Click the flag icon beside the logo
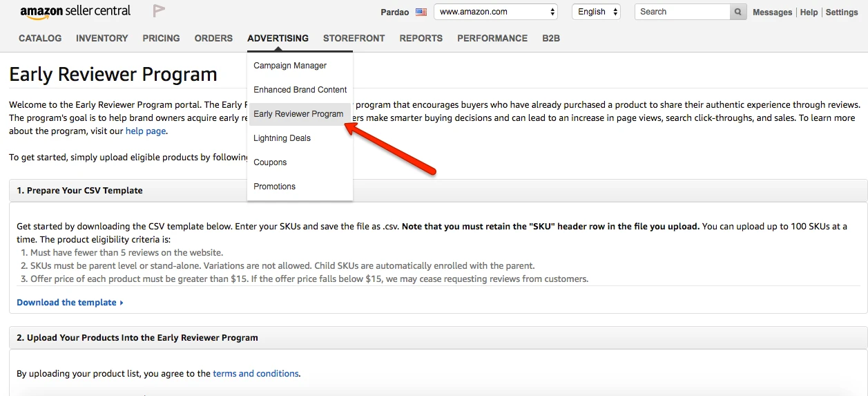This screenshot has width=868, height=396. (x=159, y=11)
